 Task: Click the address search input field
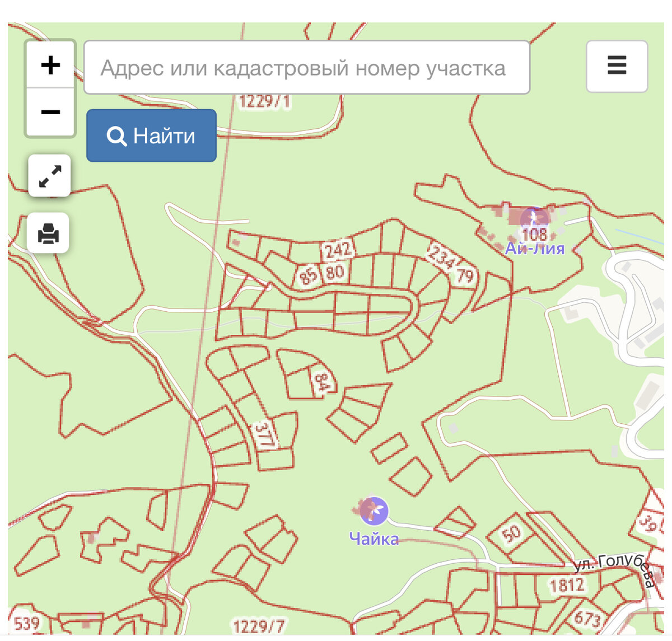tap(306, 67)
